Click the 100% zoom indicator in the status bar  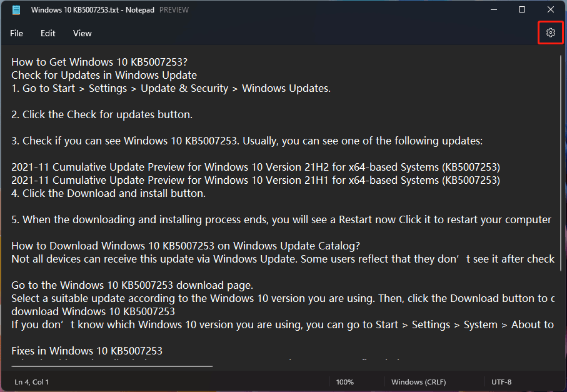point(346,381)
